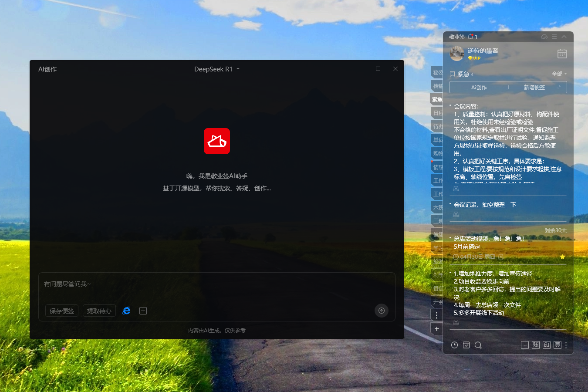Collapse the notes panel with the chevron
The image size is (588, 392).
[x=564, y=37]
